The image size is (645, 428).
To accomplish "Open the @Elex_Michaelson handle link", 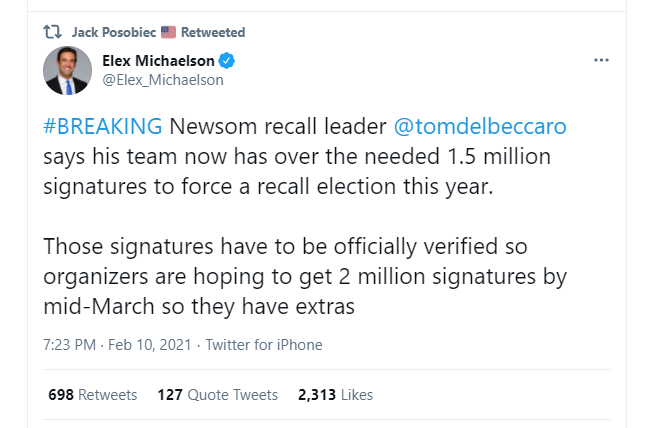I will point(163,80).
